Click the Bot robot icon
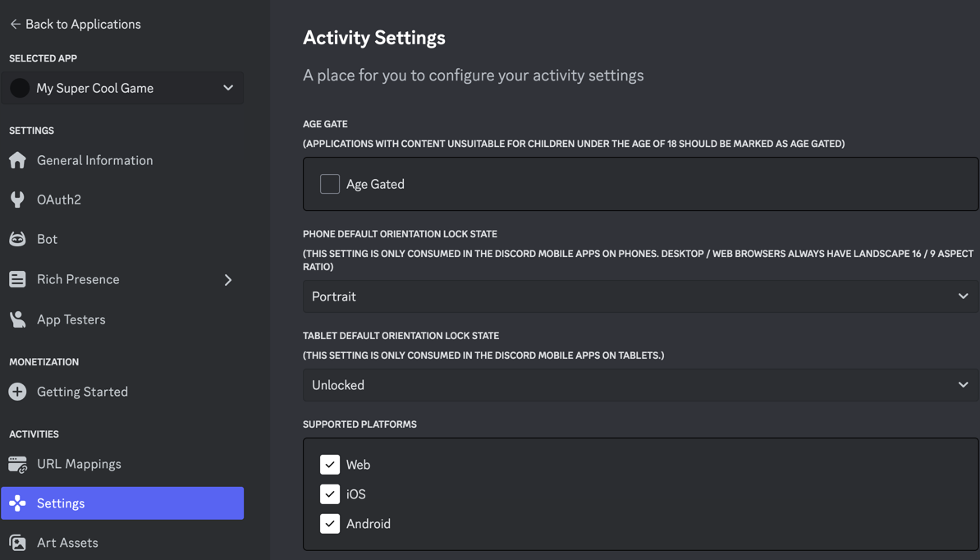This screenshot has height=560, width=980. 17,239
